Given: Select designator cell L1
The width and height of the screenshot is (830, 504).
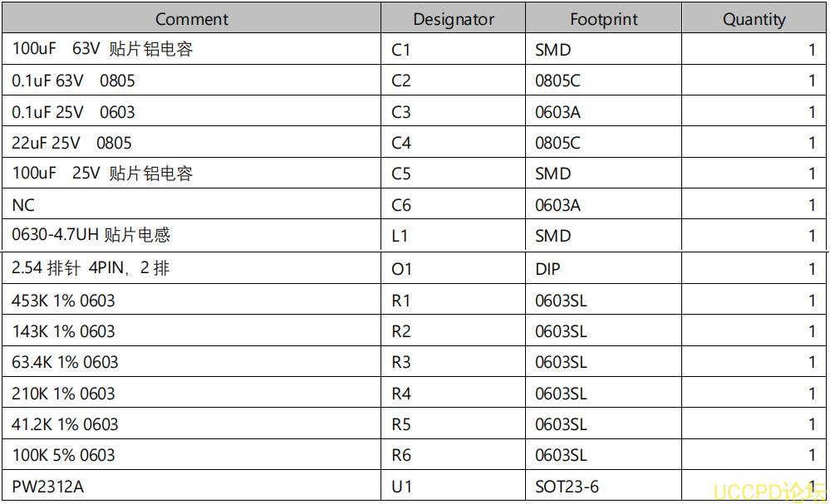Looking at the screenshot, I should point(400,236).
